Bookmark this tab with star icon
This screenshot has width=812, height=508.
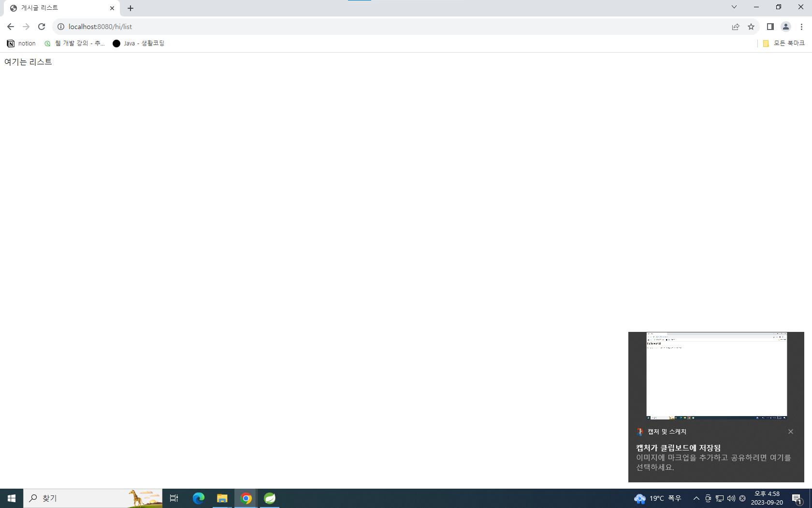pos(751,27)
